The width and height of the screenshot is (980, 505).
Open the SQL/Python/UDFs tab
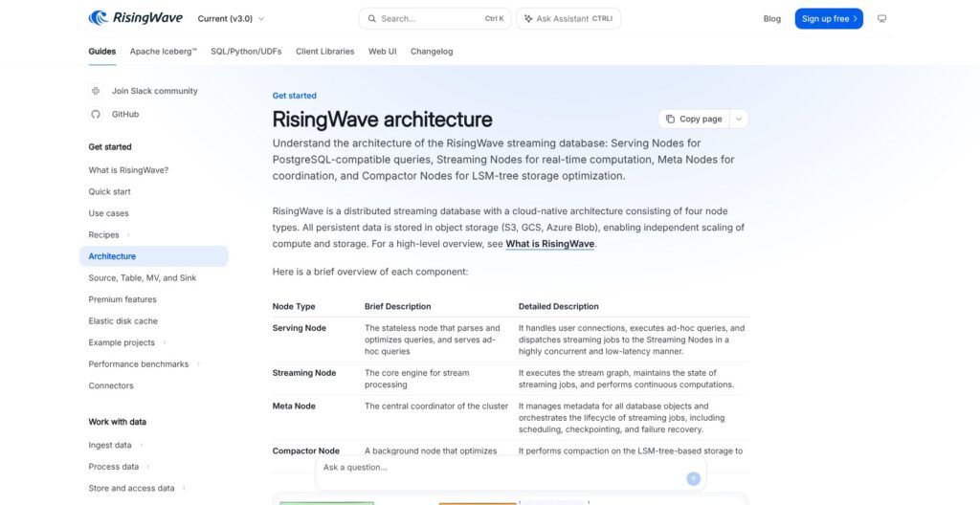point(246,52)
